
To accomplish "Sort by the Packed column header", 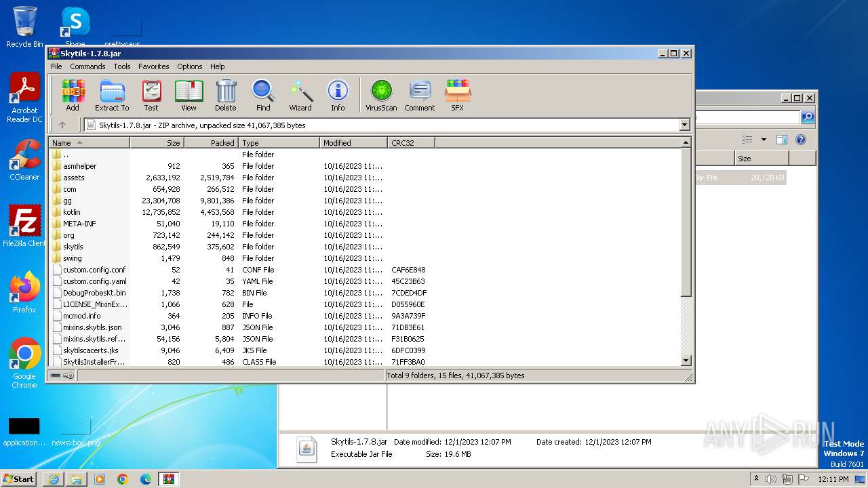I will coord(211,143).
